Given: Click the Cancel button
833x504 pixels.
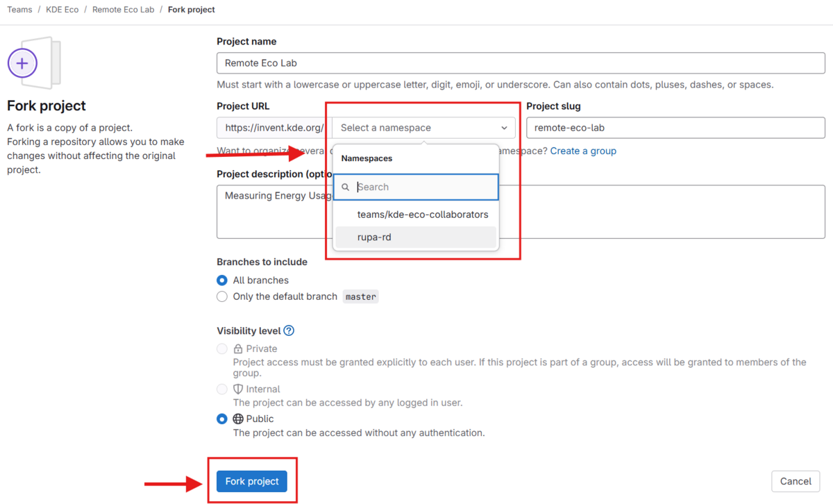Looking at the screenshot, I should (796, 481).
